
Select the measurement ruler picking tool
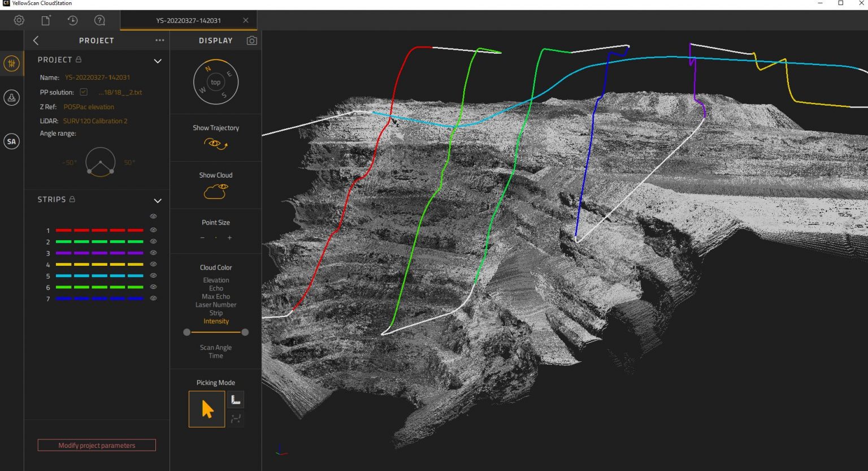236,399
